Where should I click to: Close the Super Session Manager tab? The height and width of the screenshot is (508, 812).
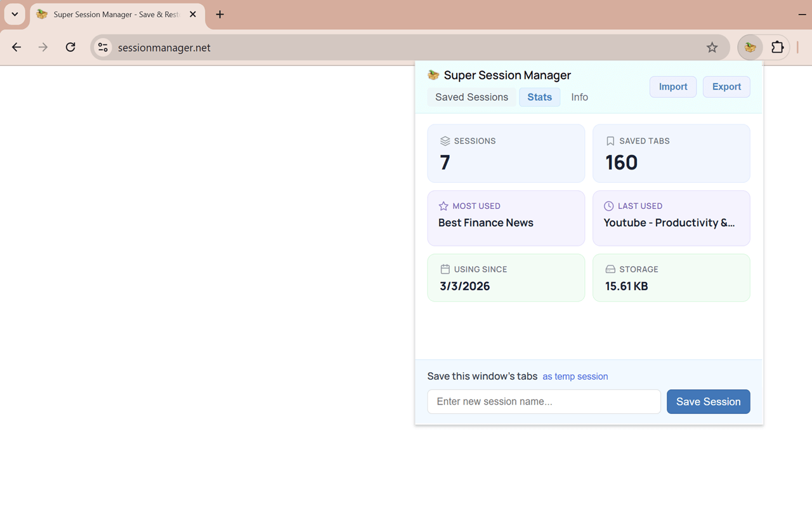[193, 15]
